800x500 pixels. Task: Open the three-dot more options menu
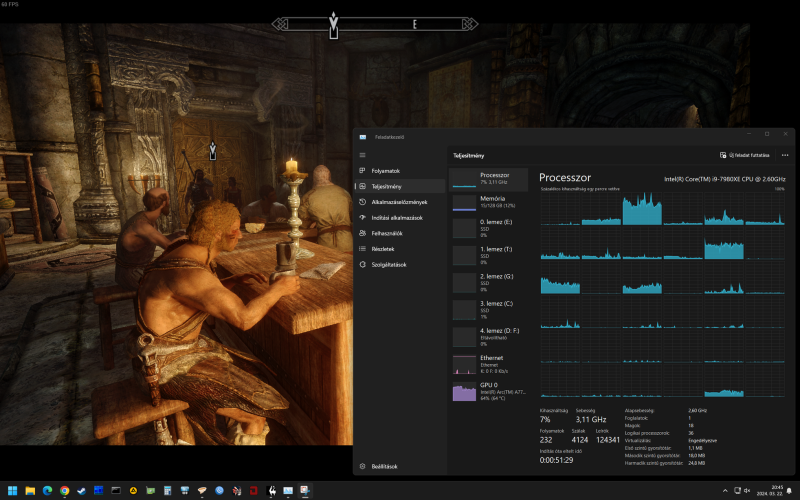pyautogui.click(x=785, y=155)
